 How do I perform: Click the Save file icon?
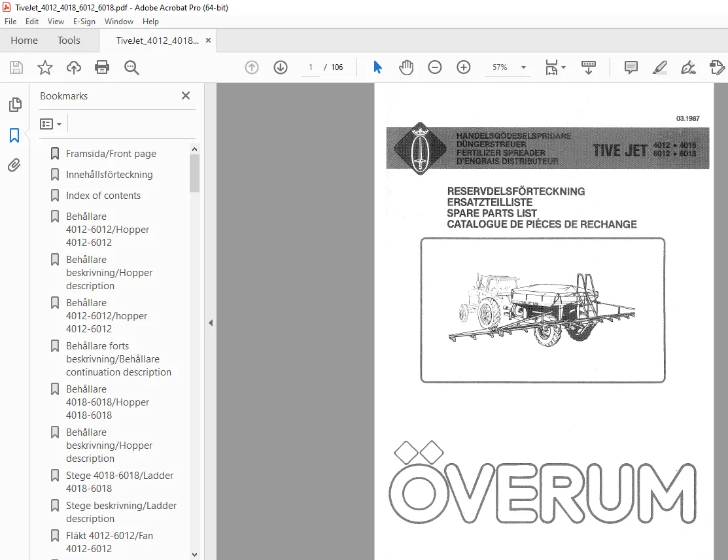16,68
